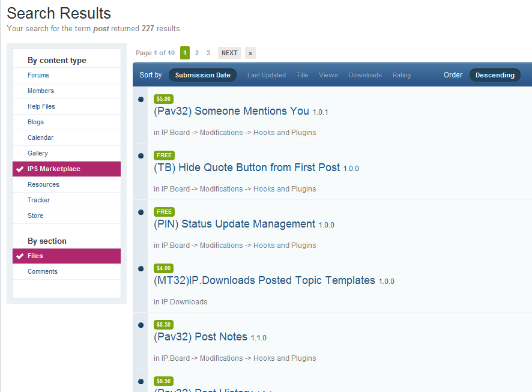Select Comments under By section

(x=43, y=271)
